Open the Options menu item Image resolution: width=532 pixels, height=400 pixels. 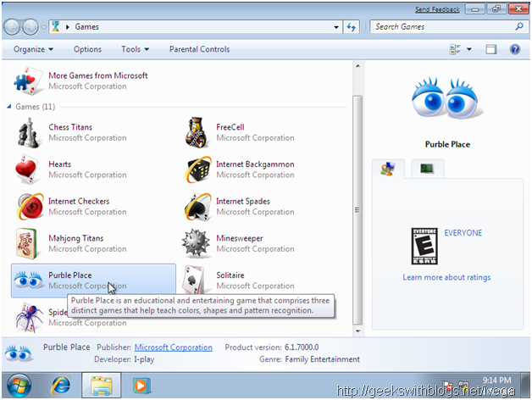coord(87,49)
